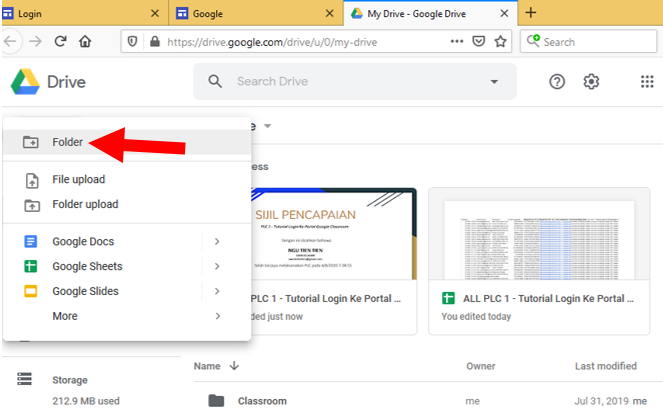Save page to Pocket icon
The image size is (663, 412).
[x=478, y=41]
